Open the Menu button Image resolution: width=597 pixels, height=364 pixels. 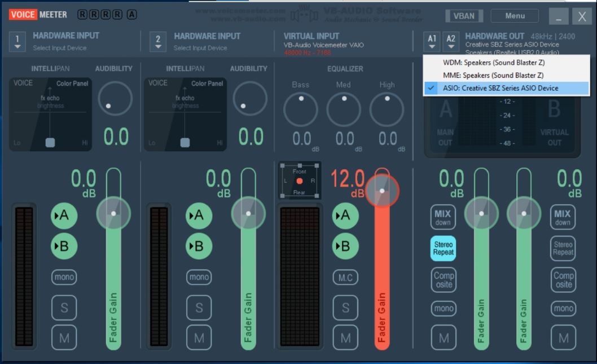[x=515, y=16]
